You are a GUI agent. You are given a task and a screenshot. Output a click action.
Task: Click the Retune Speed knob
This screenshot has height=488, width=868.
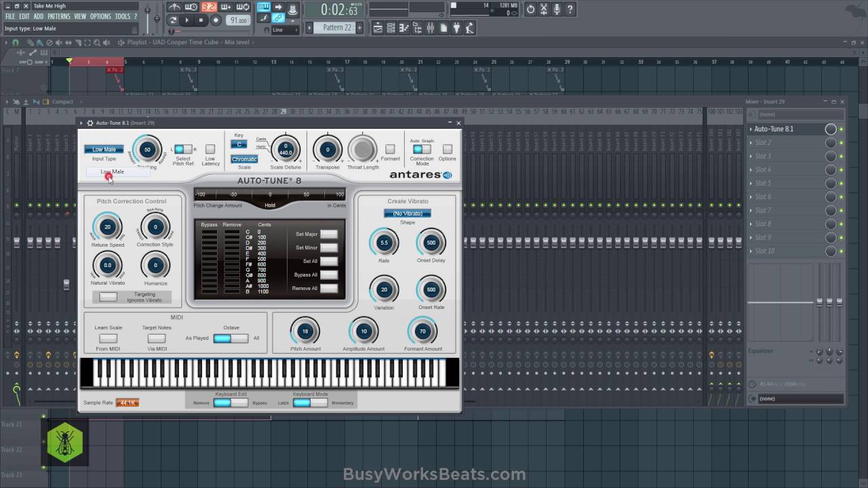pyautogui.click(x=107, y=227)
